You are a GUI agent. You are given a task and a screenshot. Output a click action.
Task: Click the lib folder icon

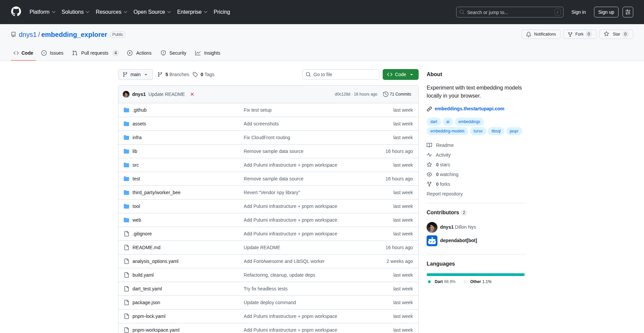tap(126, 151)
